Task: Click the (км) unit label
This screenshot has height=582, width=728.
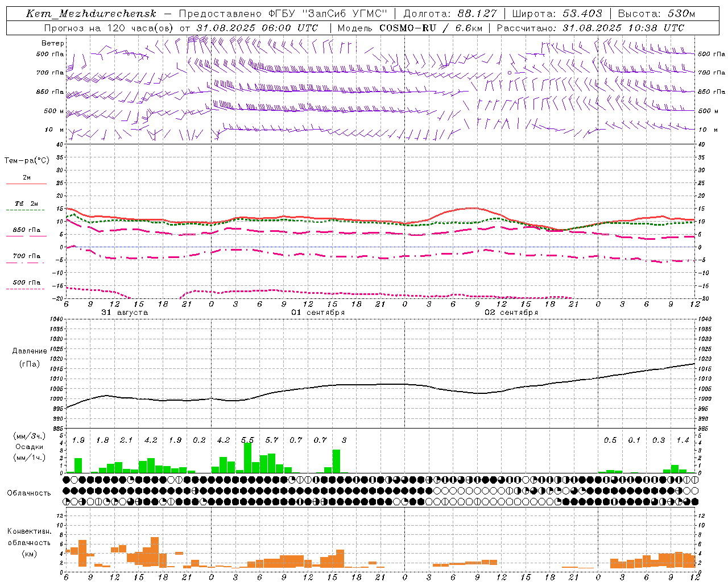Action: [29, 554]
